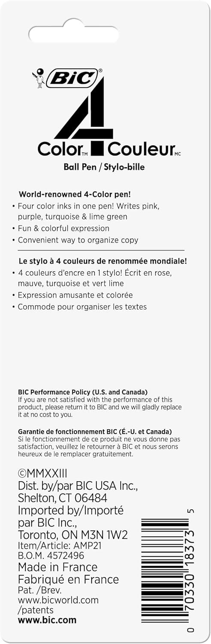Click the MC mark after Couleur
This screenshot has height=644, width=211.
coord(178,154)
